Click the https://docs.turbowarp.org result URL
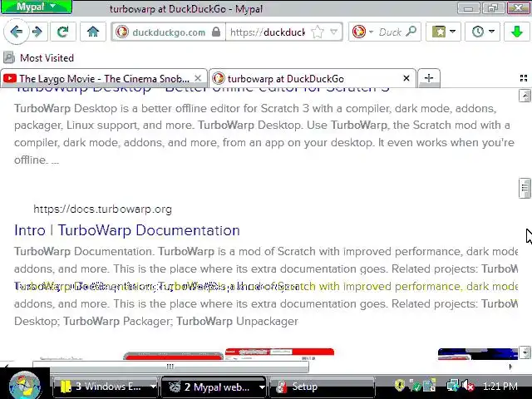The height and width of the screenshot is (399, 532). [x=102, y=209]
